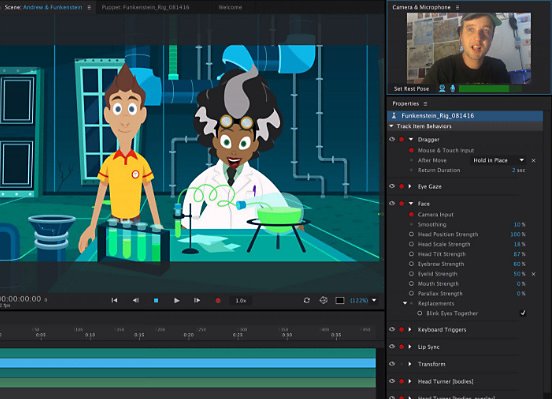Step back one frame

136,300
